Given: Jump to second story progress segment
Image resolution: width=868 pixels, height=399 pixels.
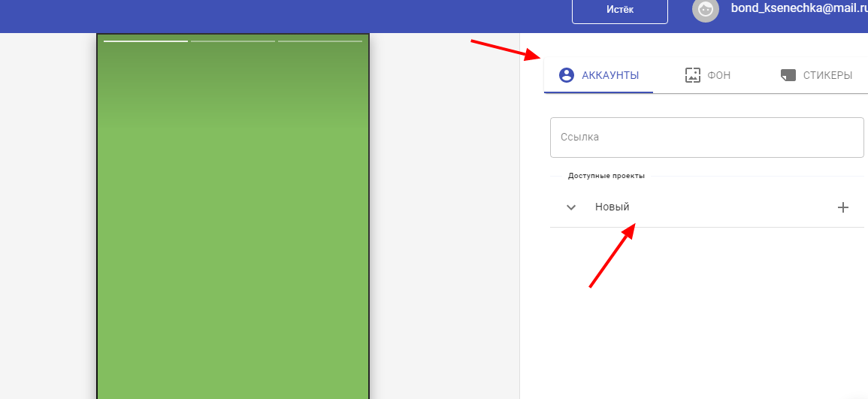Looking at the screenshot, I should pyautogui.click(x=233, y=41).
